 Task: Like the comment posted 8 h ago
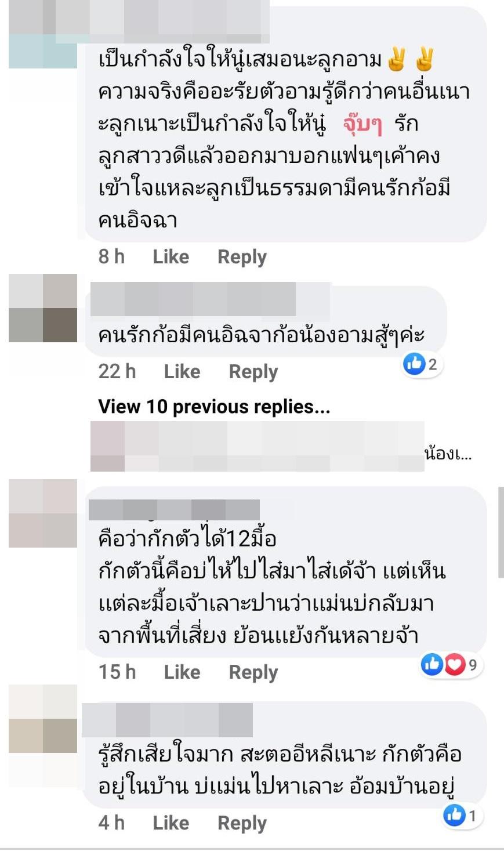pos(171,256)
